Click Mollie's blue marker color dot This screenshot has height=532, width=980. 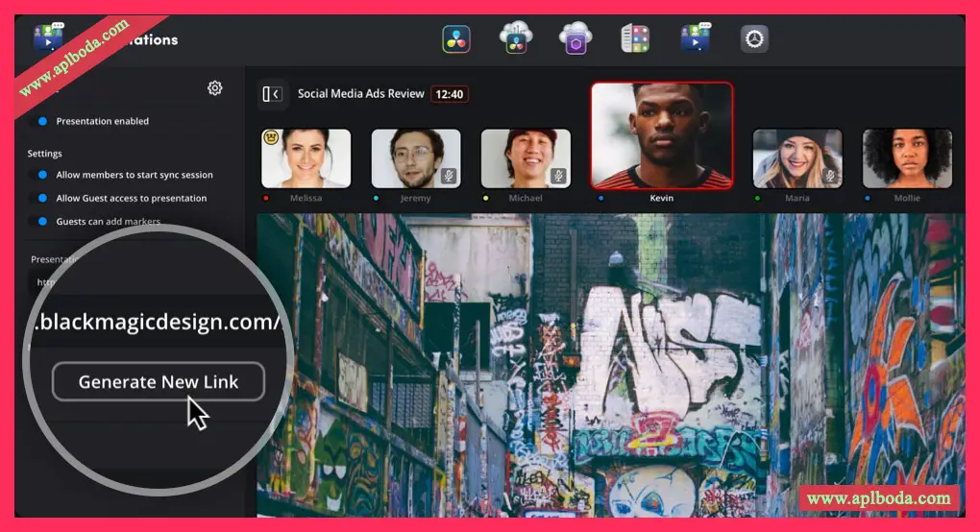[x=867, y=199]
